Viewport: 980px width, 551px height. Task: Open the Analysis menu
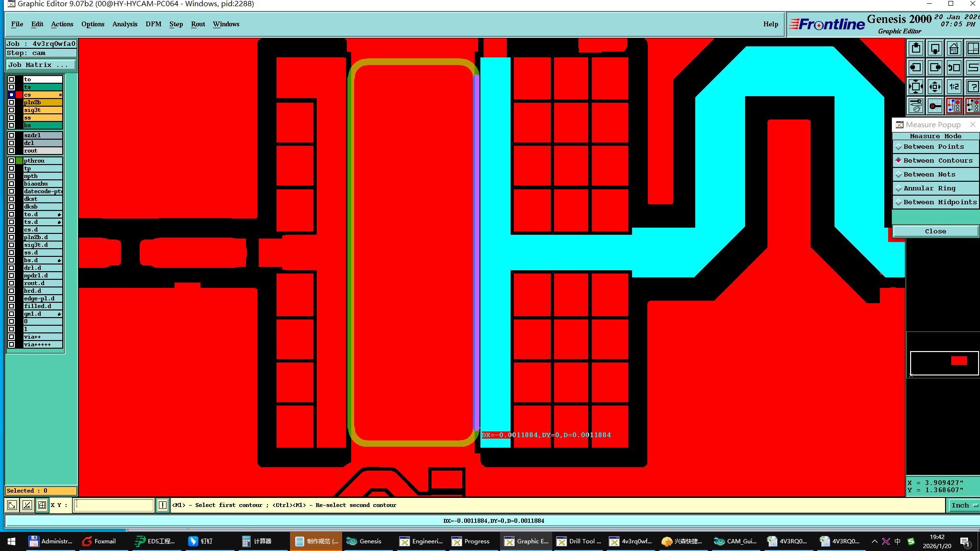click(124, 24)
